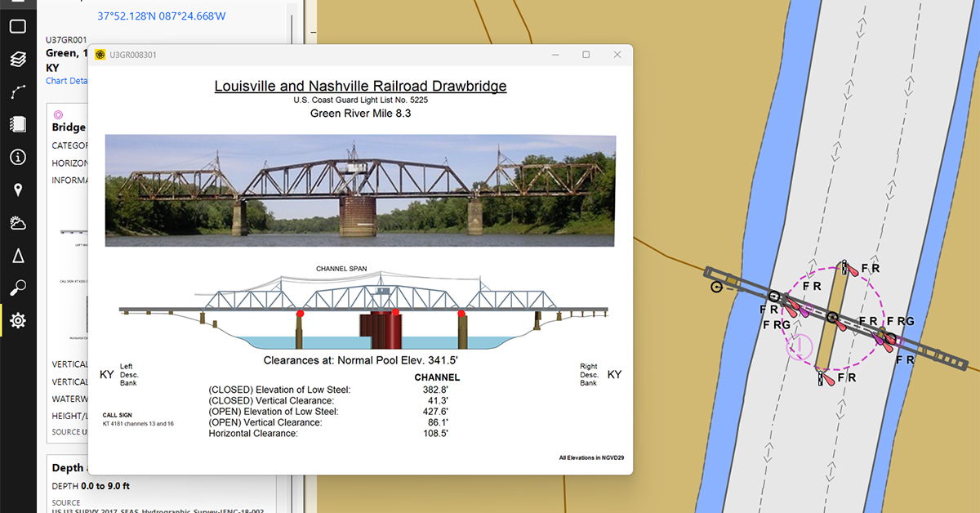The image size is (980, 513).
Task: Close the U3GR008301 bridge diagram window
Action: coord(617,55)
